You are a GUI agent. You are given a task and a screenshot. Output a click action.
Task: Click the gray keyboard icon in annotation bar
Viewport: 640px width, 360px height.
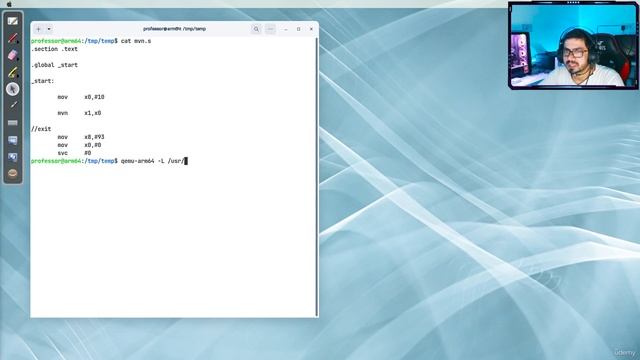tap(13, 122)
